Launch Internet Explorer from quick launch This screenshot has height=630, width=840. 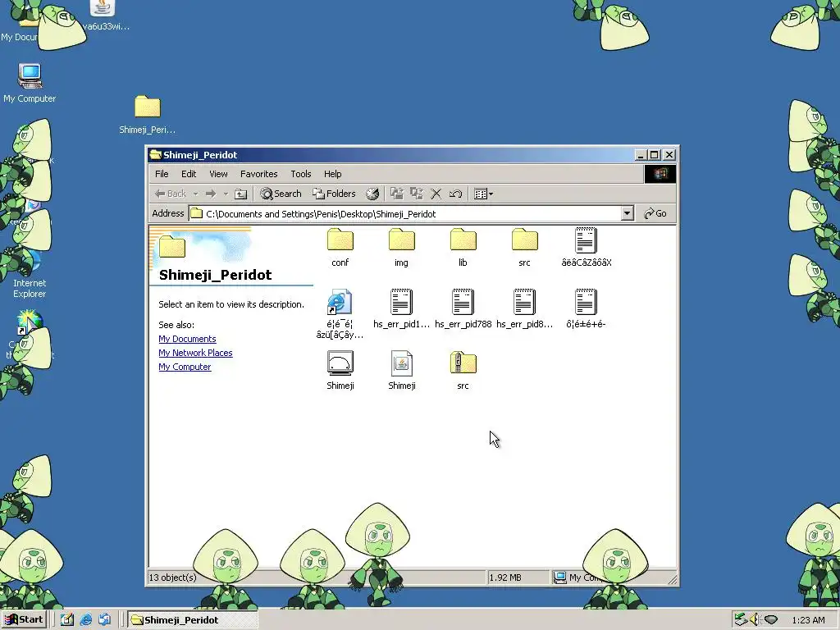pos(85,620)
